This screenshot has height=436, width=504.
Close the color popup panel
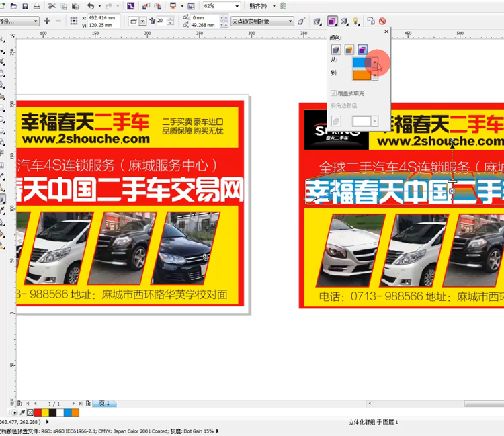(386, 32)
